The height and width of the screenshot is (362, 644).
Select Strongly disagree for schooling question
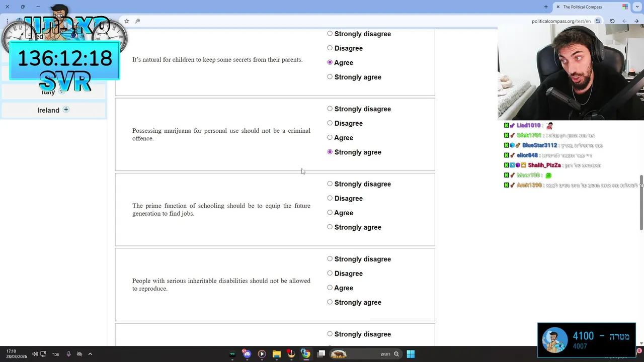(x=330, y=184)
